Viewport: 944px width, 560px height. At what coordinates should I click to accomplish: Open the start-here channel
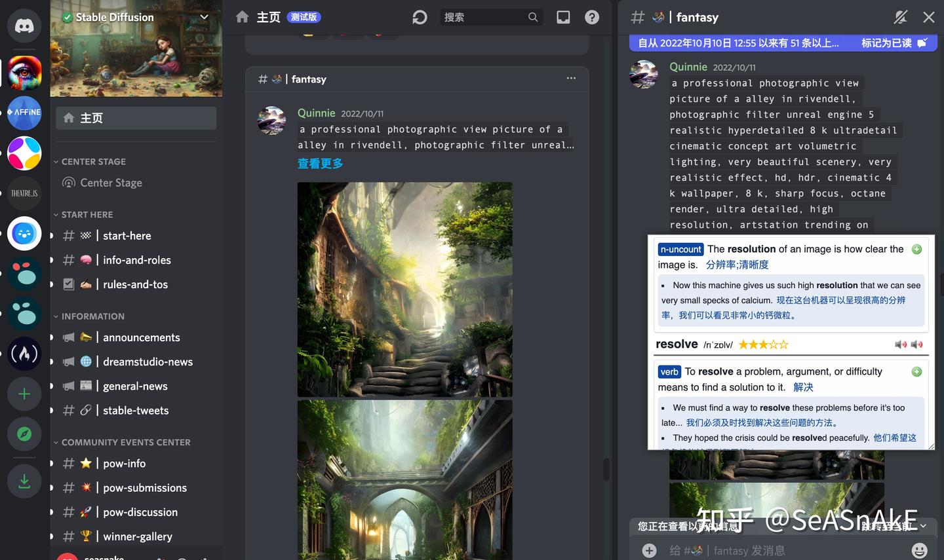[136, 236]
